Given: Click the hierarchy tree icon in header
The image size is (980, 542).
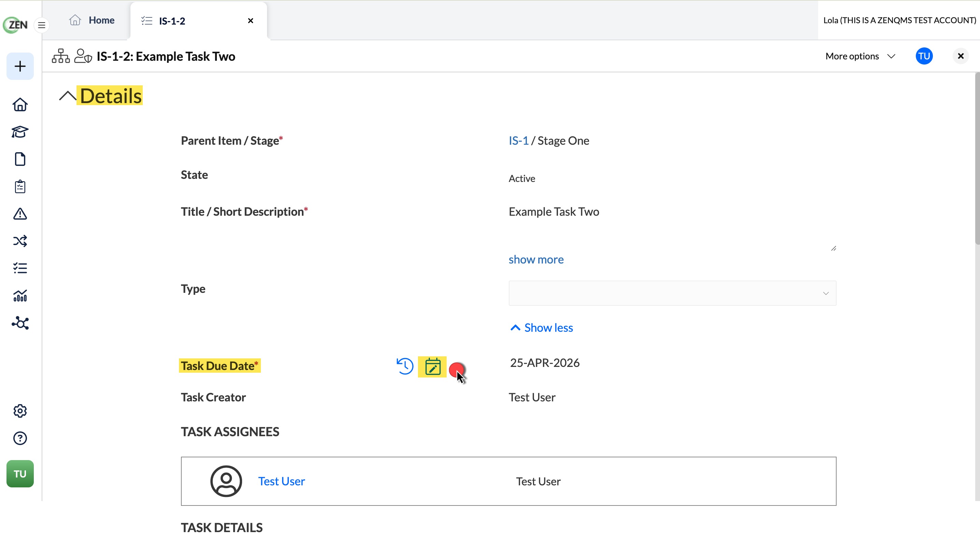Looking at the screenshot, I should pos(61,56).
